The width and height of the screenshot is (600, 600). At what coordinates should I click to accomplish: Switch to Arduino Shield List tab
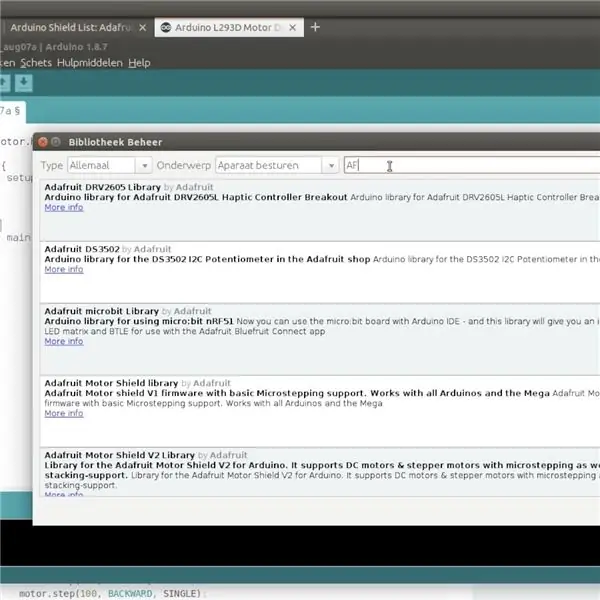click(70, 28)
